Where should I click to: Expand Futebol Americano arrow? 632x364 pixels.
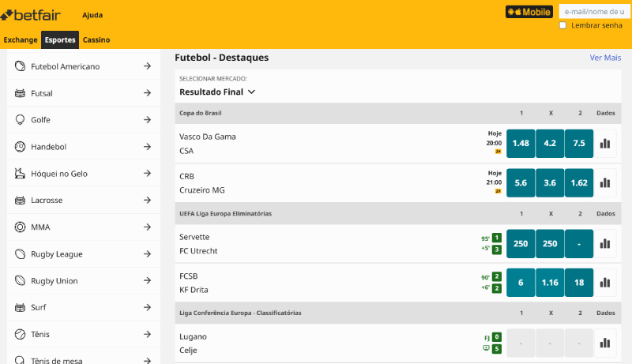(147, 66)
